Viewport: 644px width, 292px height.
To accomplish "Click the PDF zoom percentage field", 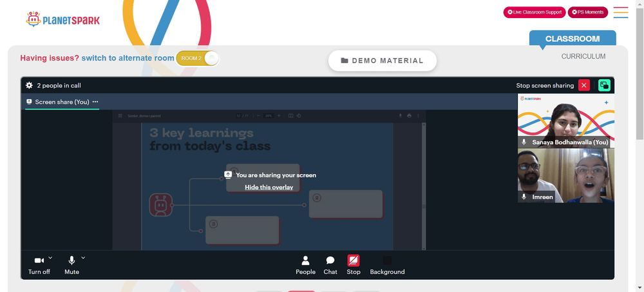I will coord(269,116).
